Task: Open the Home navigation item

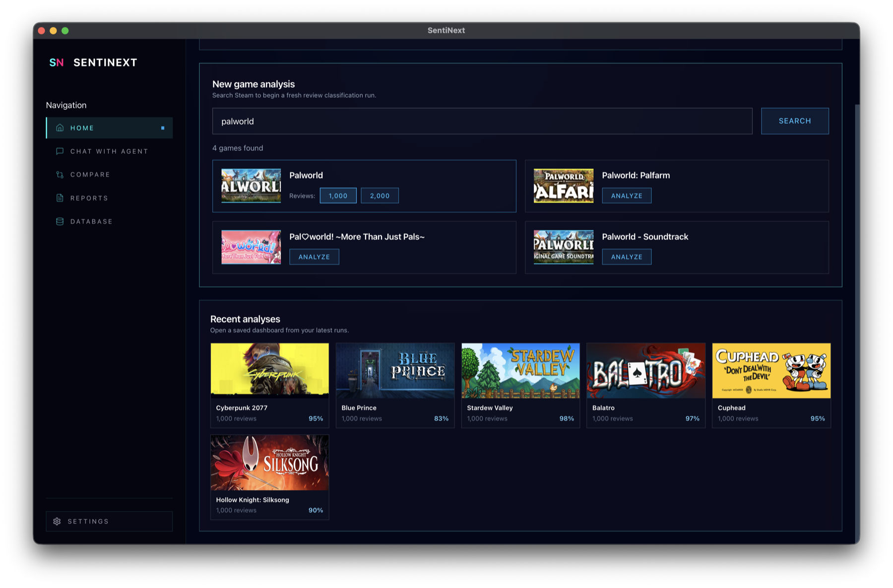Action: pos(109,128)
